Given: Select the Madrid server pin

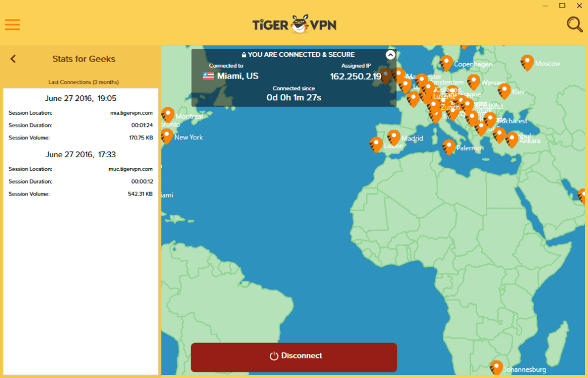Looking at the screenshot, I should point(394,138).
